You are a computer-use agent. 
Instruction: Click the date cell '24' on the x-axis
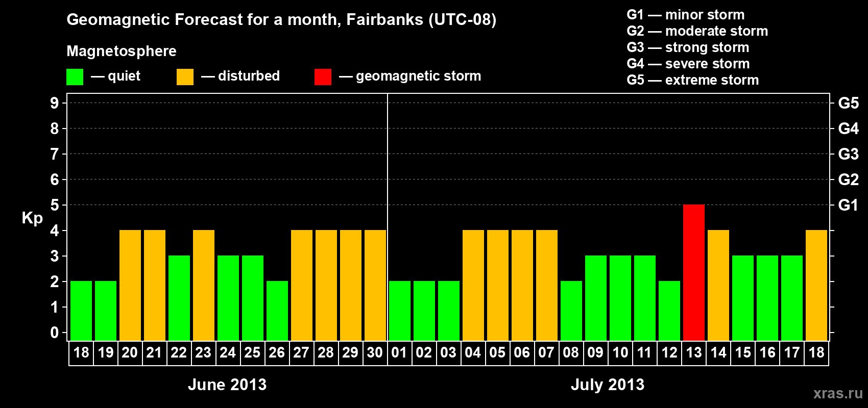tap(228, 353)
